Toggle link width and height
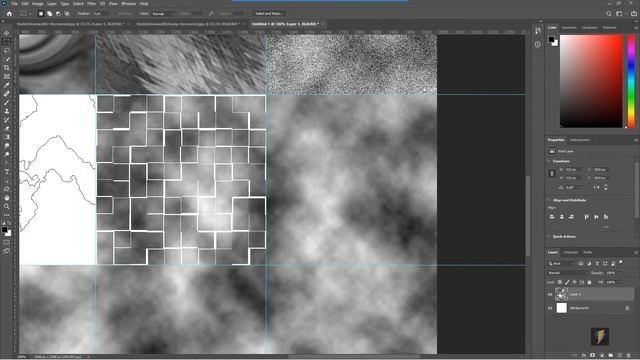Image resolution: width=640 pixels, height=360 pixels. (x=552, y=173)
